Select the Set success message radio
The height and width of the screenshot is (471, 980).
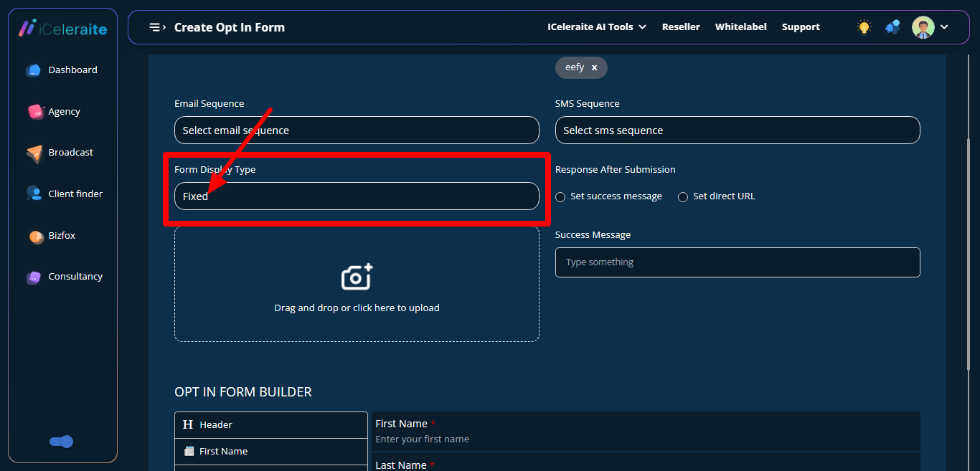point(561,197)
